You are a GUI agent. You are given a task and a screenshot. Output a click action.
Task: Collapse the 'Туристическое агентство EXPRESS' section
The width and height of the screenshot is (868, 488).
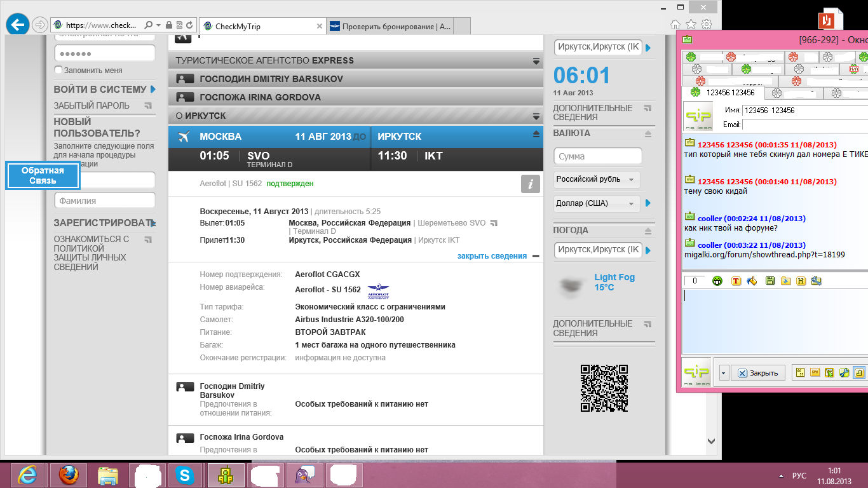pos(536,61)
